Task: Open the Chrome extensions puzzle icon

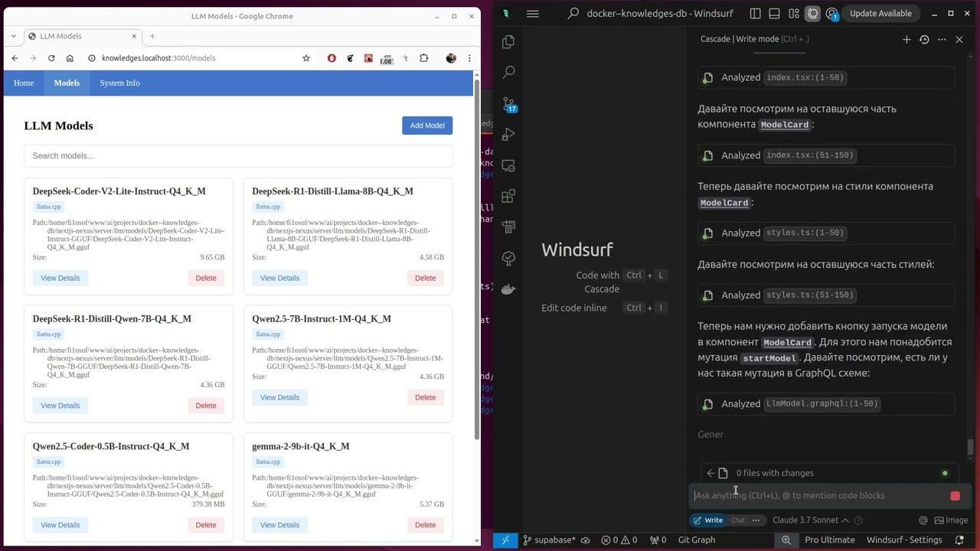Action: click(x=423, y=58)
